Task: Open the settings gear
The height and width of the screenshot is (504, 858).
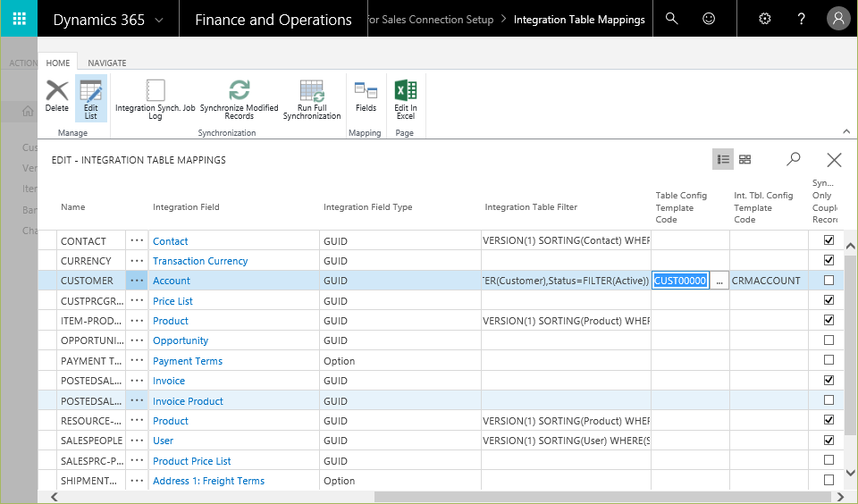Action: 765,19
